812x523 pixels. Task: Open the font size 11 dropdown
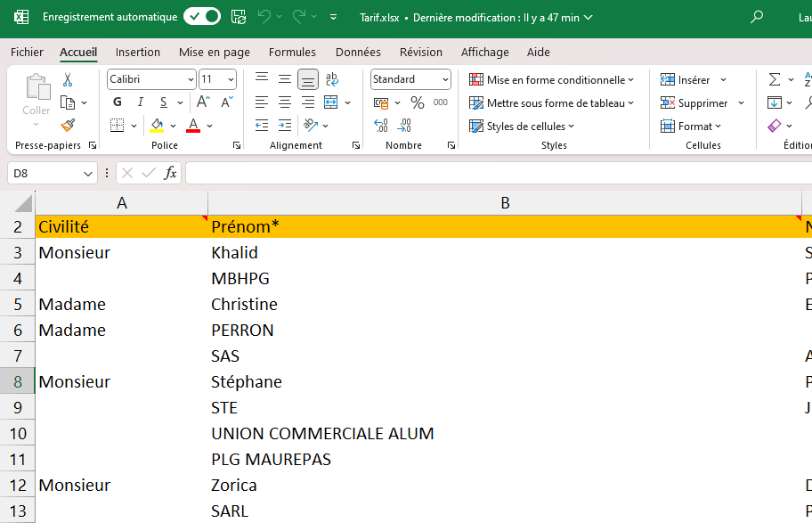pyautogui.click(x=231, y=80)
